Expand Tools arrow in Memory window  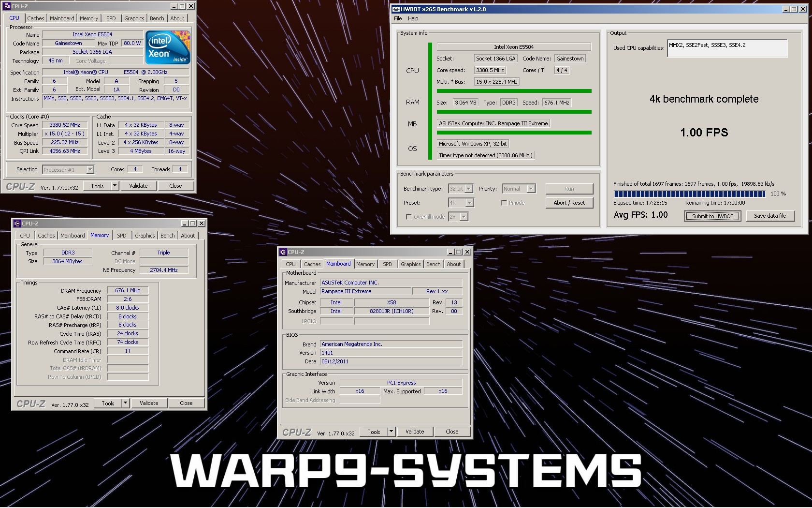point(125,403)
